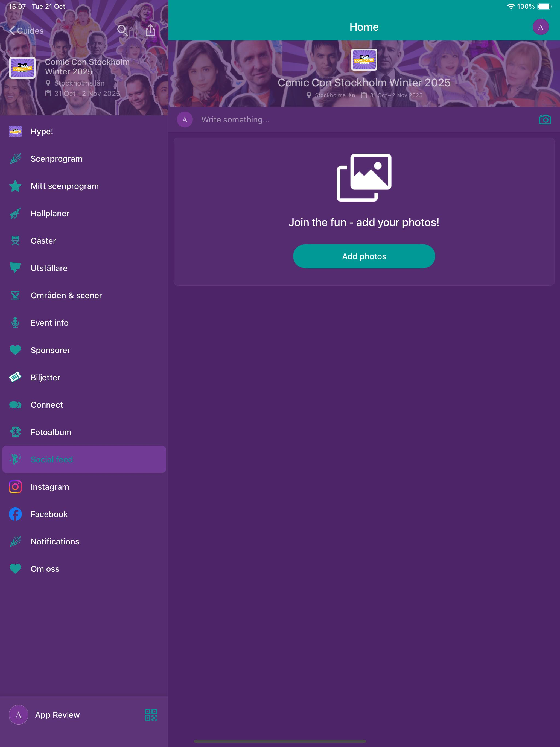
Task: Click the battery indicator in status bar
Action: click(544, 6)
